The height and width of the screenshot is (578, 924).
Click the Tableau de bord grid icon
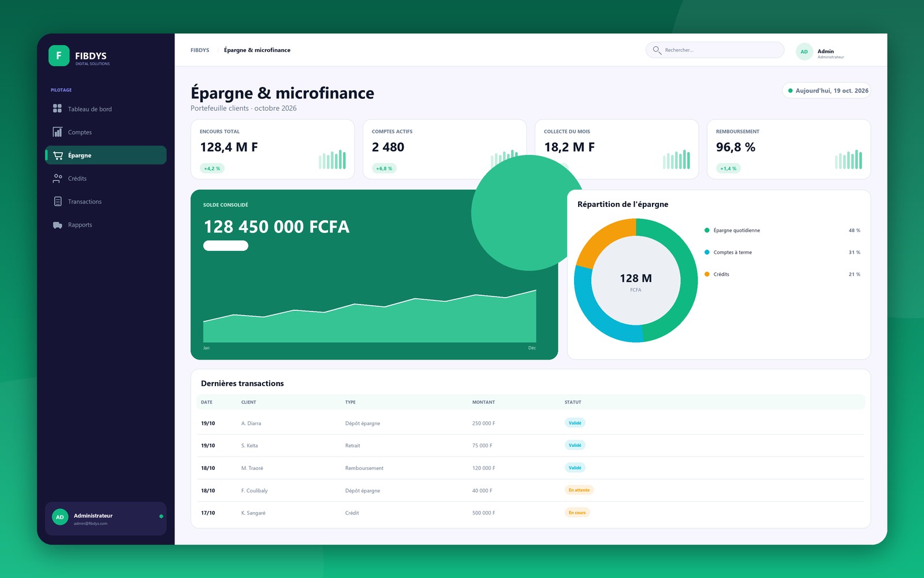(57, 108)
